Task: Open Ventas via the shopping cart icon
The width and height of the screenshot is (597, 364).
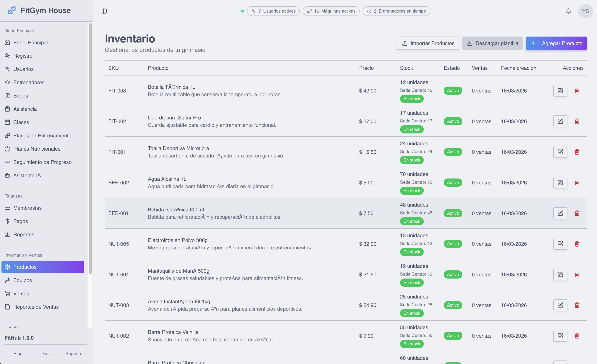Action: click(22, 293)
